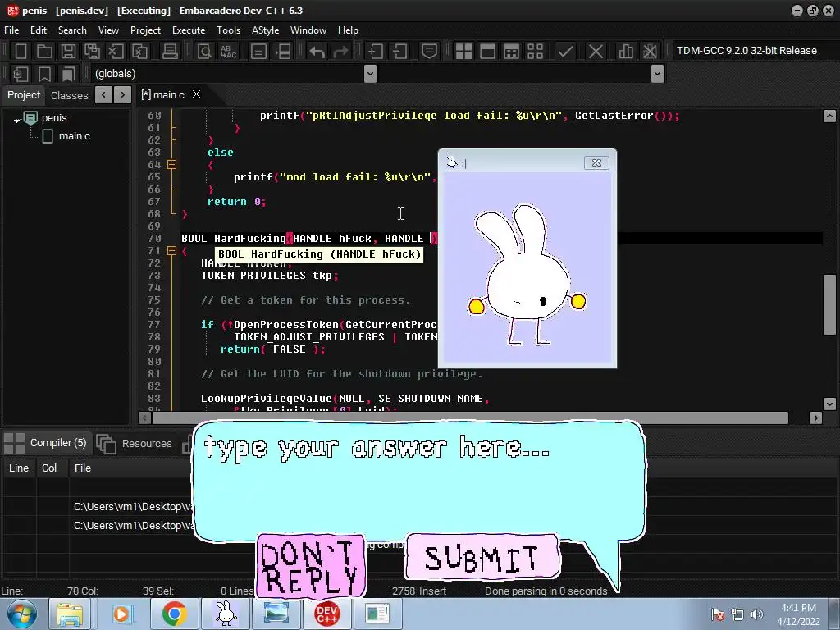
Task: Switch to the Classes sidebar tab
Action: click(x=69, y=95)
